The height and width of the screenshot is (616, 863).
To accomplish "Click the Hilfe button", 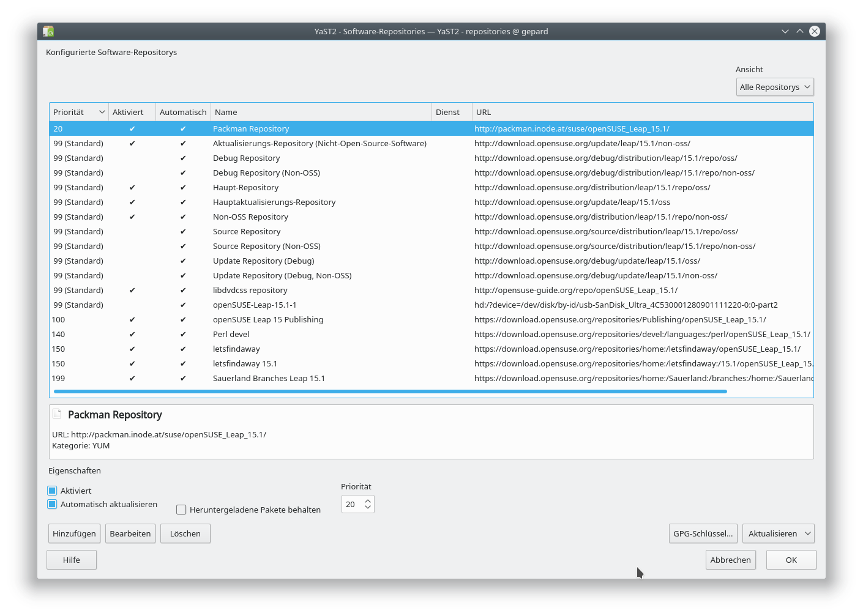I will click(72, 560).
